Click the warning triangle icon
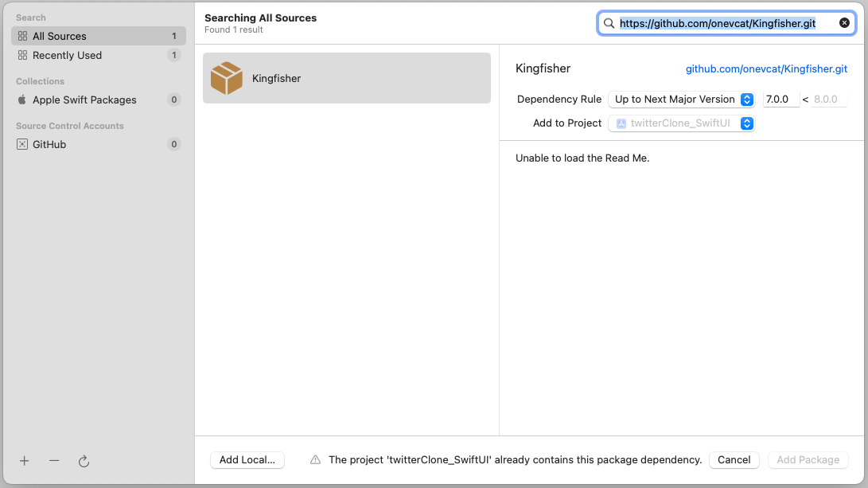868x488 pixels. point(315,460)
